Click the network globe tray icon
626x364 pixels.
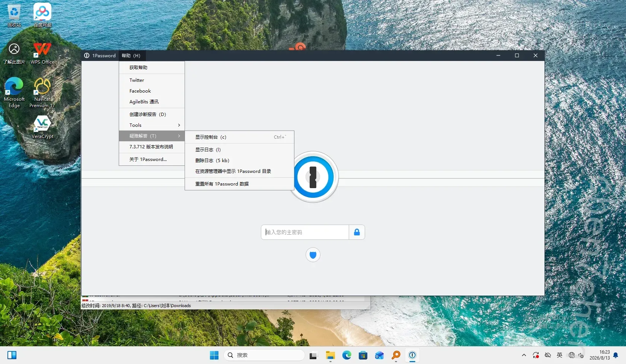coord(572,355)
